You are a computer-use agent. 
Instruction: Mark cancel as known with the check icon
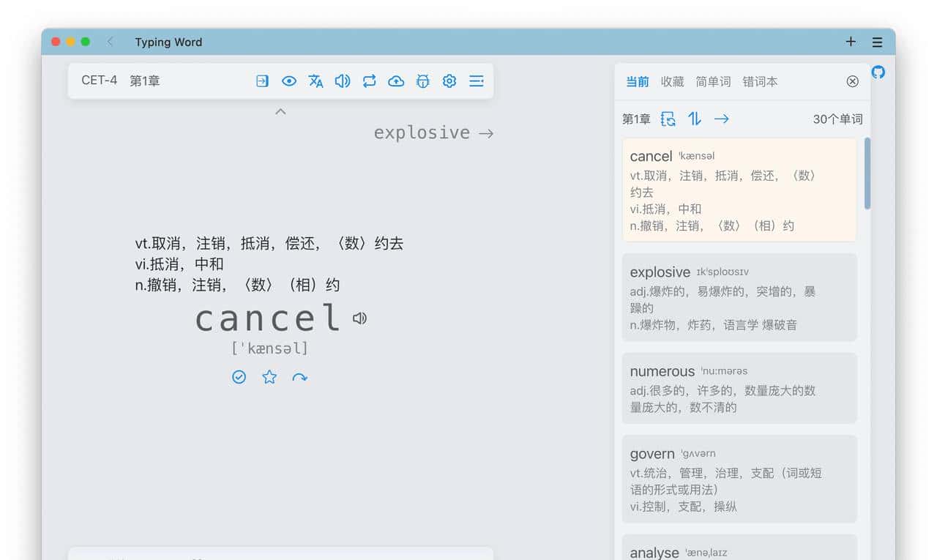click(x=239, y=376)
